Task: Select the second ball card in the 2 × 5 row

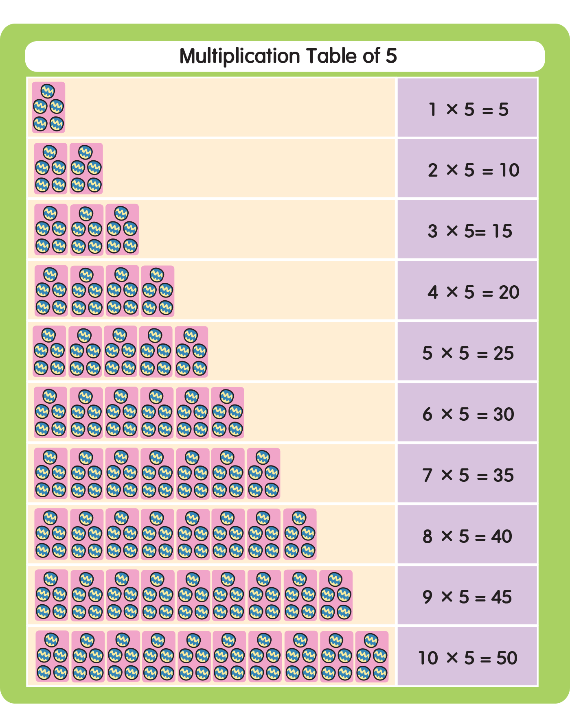Action: [86, 168]
